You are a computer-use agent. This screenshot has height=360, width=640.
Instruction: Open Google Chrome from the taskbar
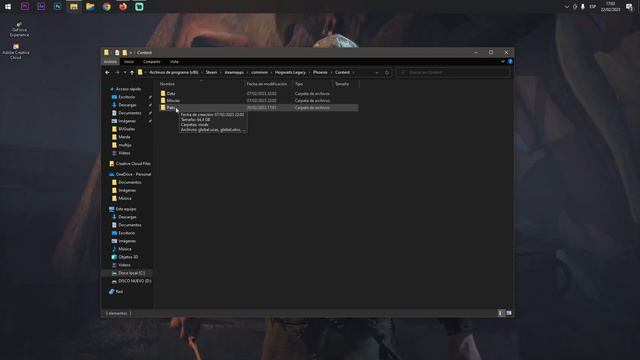point(107,7)
